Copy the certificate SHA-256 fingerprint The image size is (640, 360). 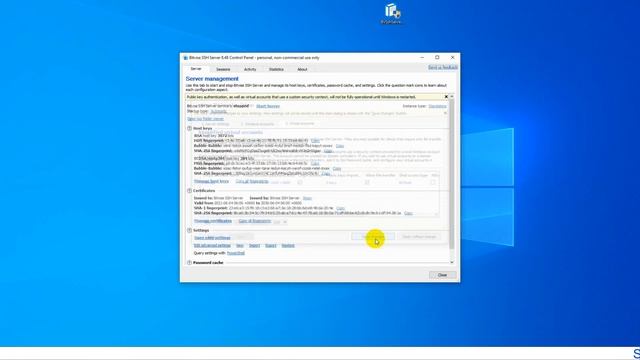coord(408,213)
